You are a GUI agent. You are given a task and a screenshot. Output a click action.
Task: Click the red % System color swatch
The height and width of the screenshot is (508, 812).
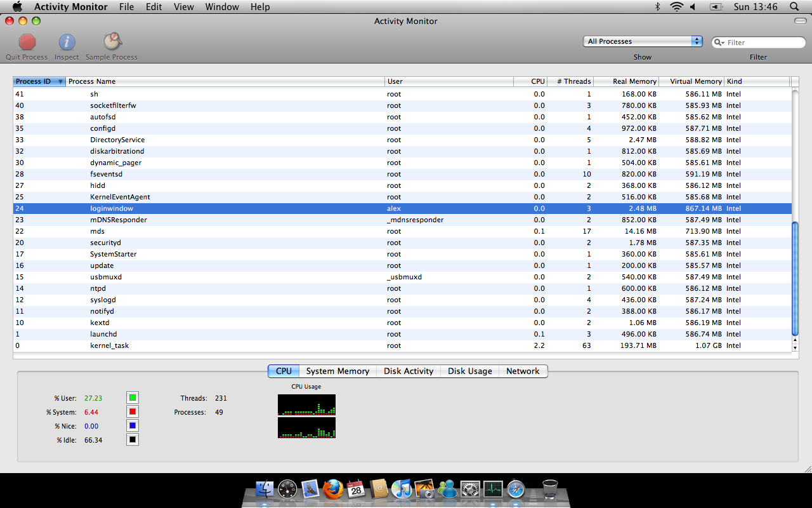click(133, 412)
